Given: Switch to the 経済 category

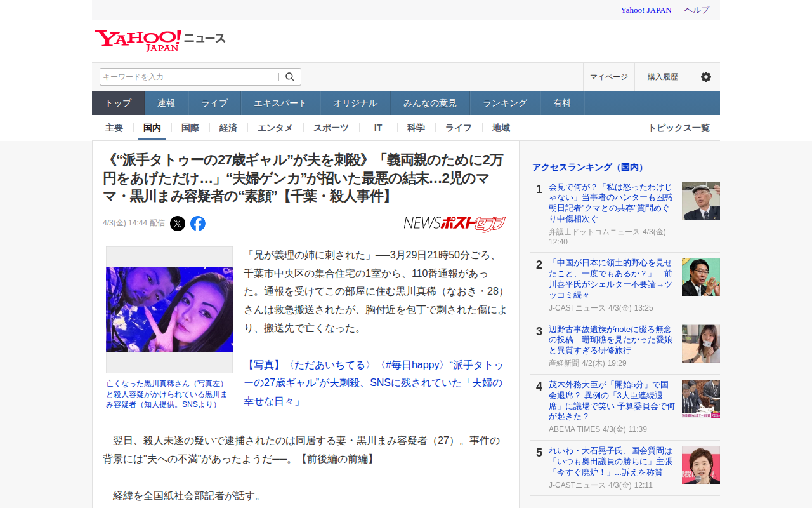Looking at the screenshot, I should pyautogui.click(x=228, y=128).
